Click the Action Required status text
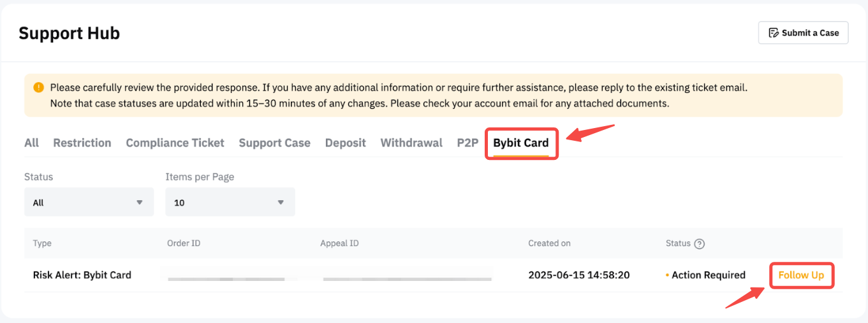The width and height of the screenshot is (868, 323). click(708, 275)
